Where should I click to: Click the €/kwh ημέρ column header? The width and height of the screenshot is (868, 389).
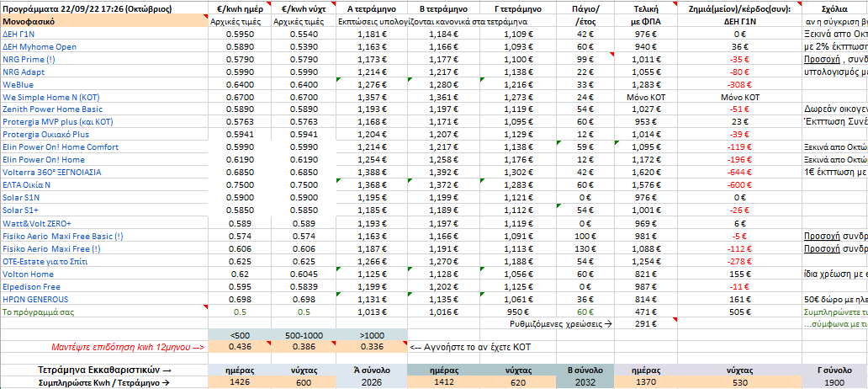241,9
